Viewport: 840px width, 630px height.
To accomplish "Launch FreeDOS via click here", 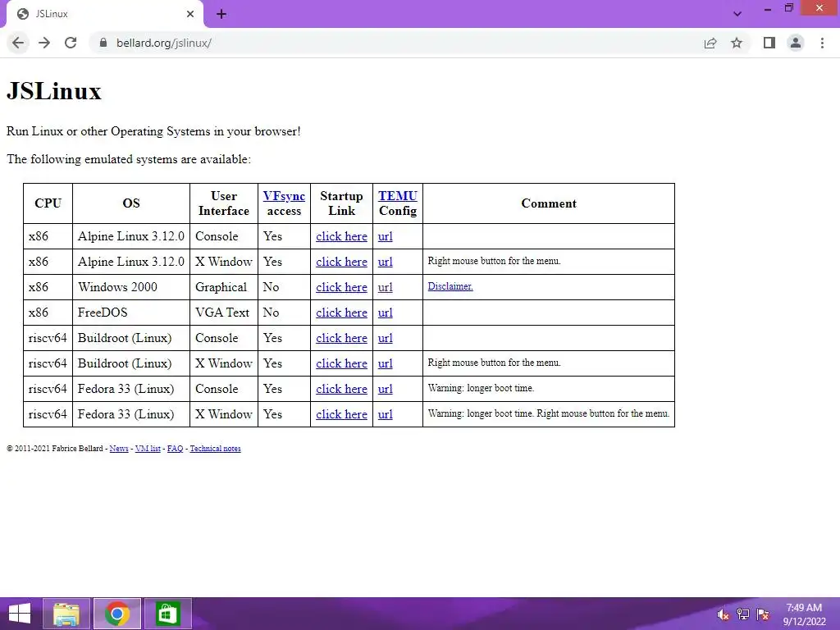I will click(x=341, y=313).
